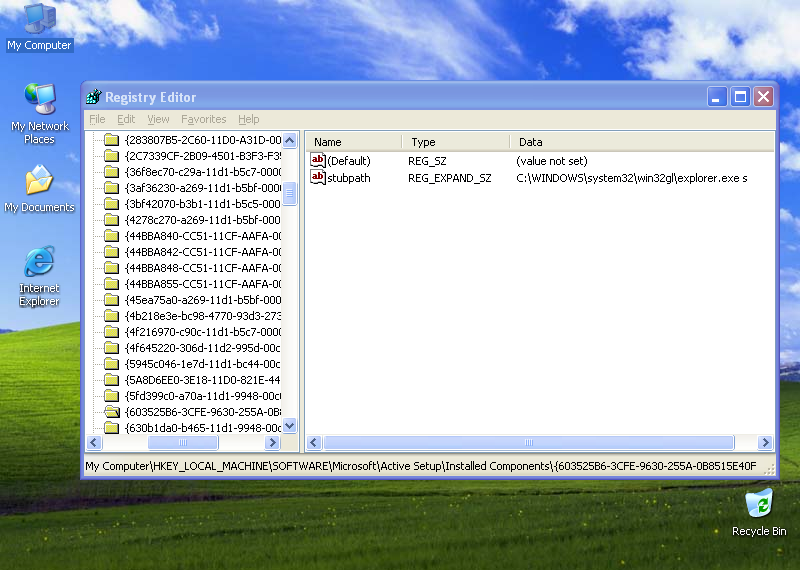Open the Edit menu

tap(126, 119)
